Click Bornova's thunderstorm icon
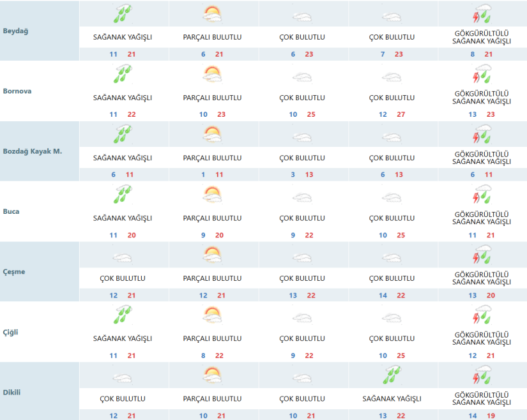This screenshot has width=527, height=420. point(482,75)
